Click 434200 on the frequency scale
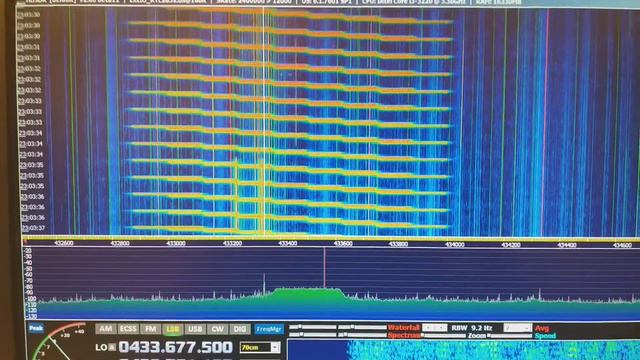640x360 pixels. 511,245
